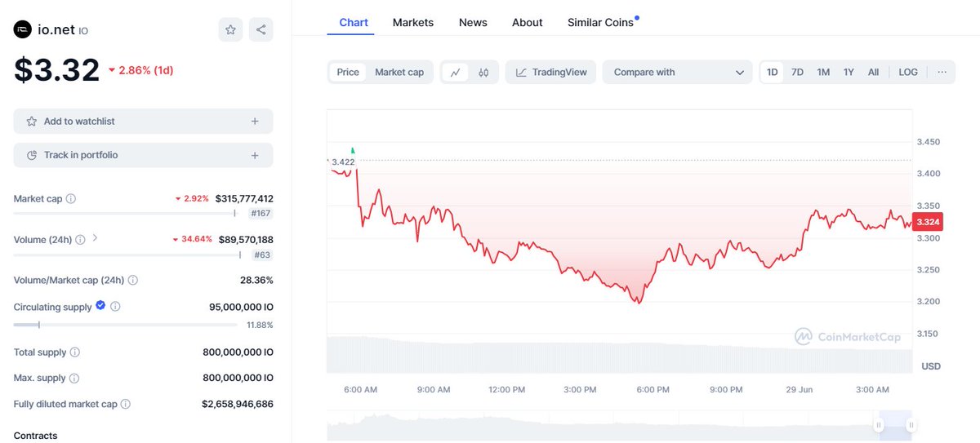Select the 7D time range
The width and height of the screenshot is (980, 443).
[x=797, y=72]
